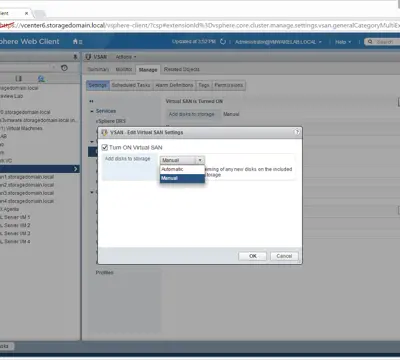This screenshot has width=400, height=360.
Task: Open the Scheduled Tasks sub-tab
Action: click(x=131, y=85)
